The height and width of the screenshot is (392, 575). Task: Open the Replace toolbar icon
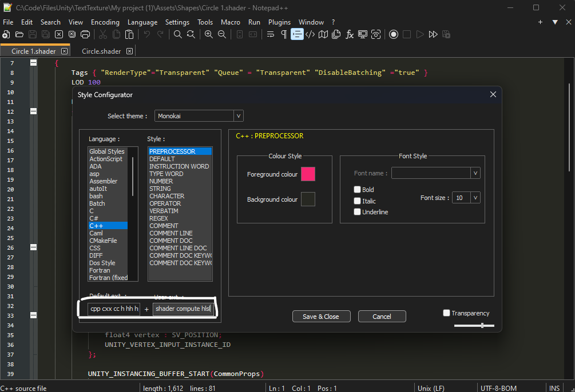point(191,34)
